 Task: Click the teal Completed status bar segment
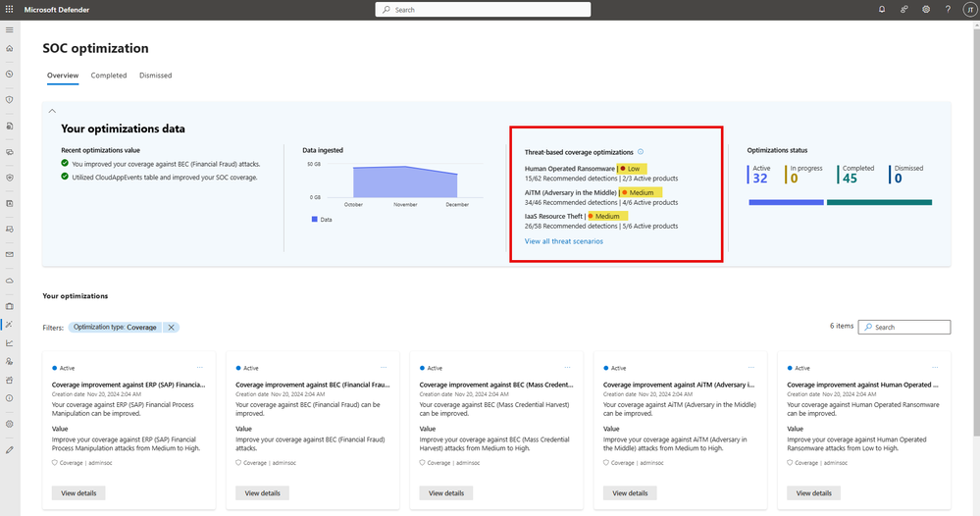tap(879, 202)
